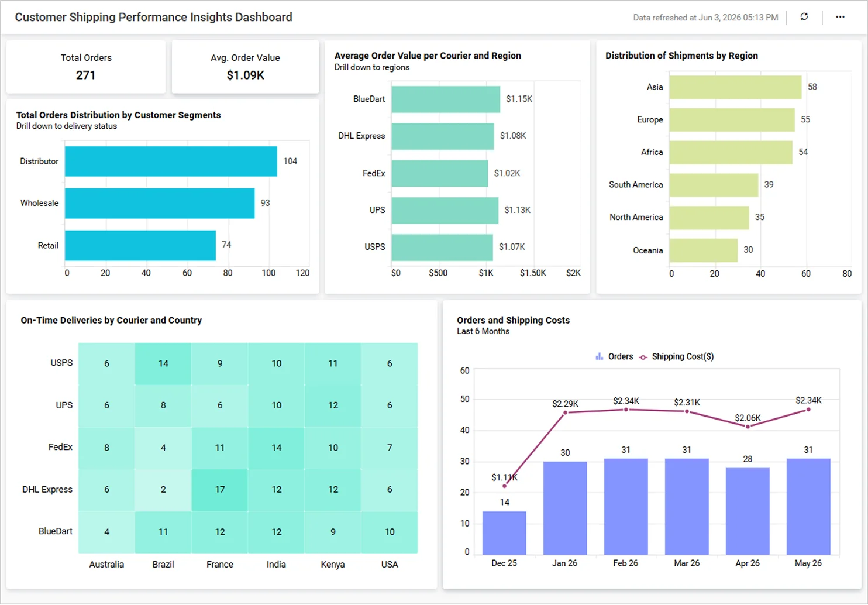The width and height of the screenshot is (868, 605).
Task: Click the 'On-Time Deliveries by Courier and Country' title
Action: tap(111, 320)
